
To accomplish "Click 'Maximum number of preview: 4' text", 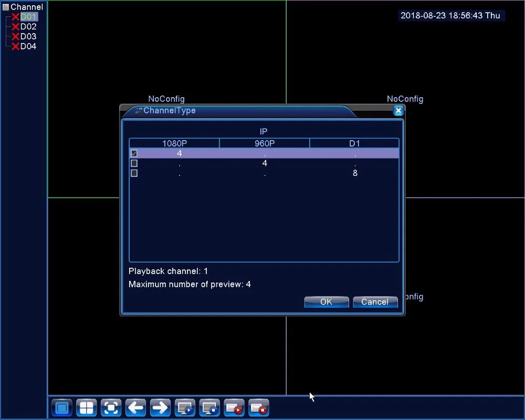I will point(190,285).
